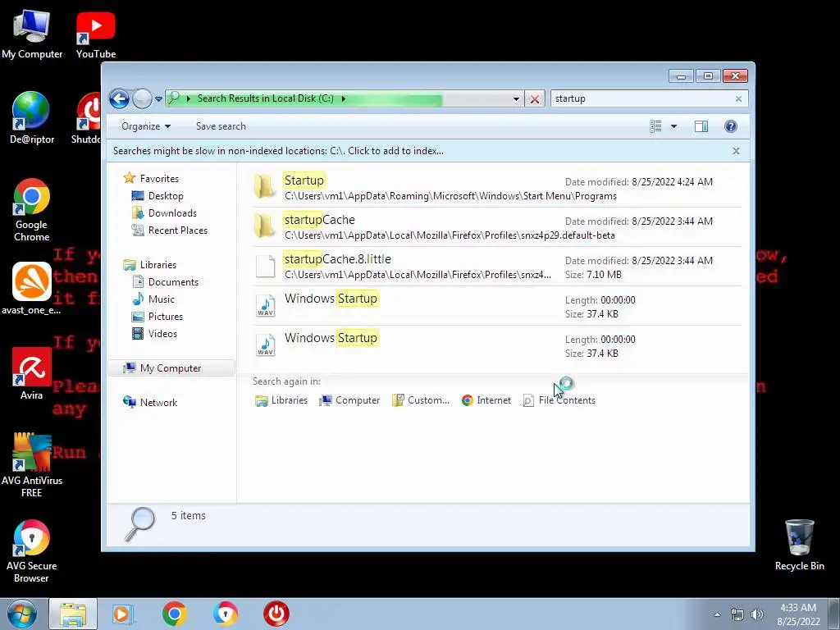The height and width of the screenshot is (630, 840).
Task: Search again in Libraries
Action: pyautogui.click(x=281, y=400)
